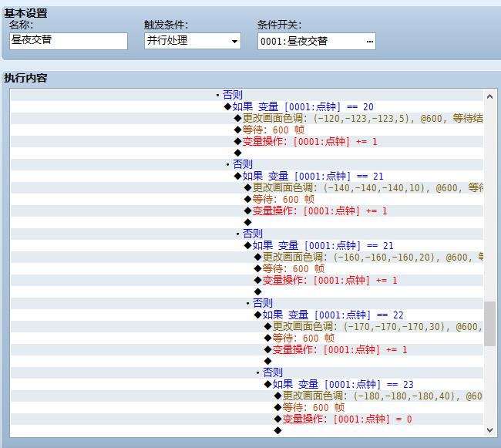The image size is (501, 448).
Task: Select the second 如果 变量 [0001:点钟] == 21 row
Action: click(x=247, y=245)
